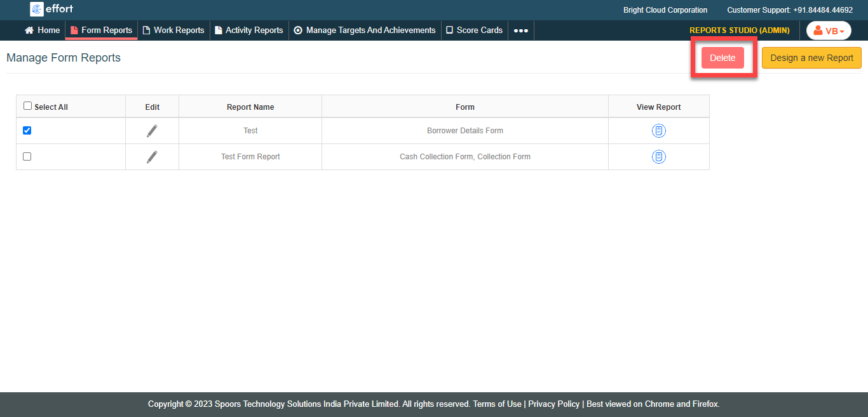Open the Privacy Policy link
Viewport: 868px width, 417px height.
(553, 404)
